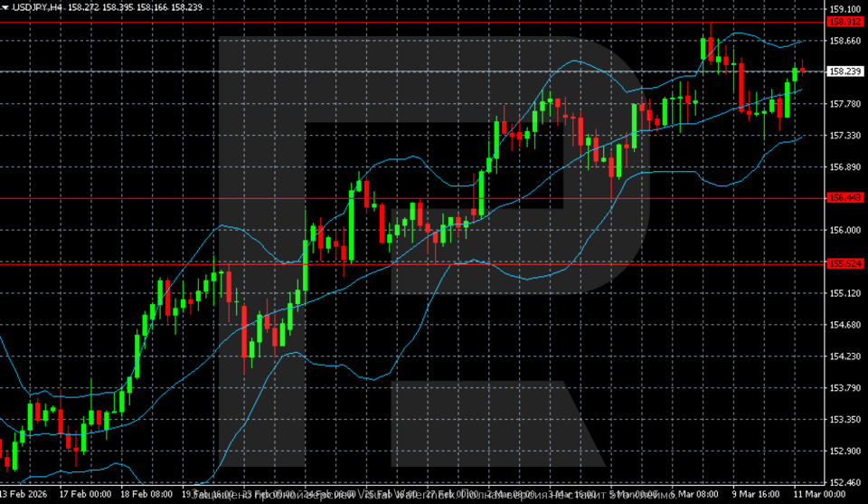Click the red 158.912 price label
Viewport: 868px width, 504px height.
844,22
